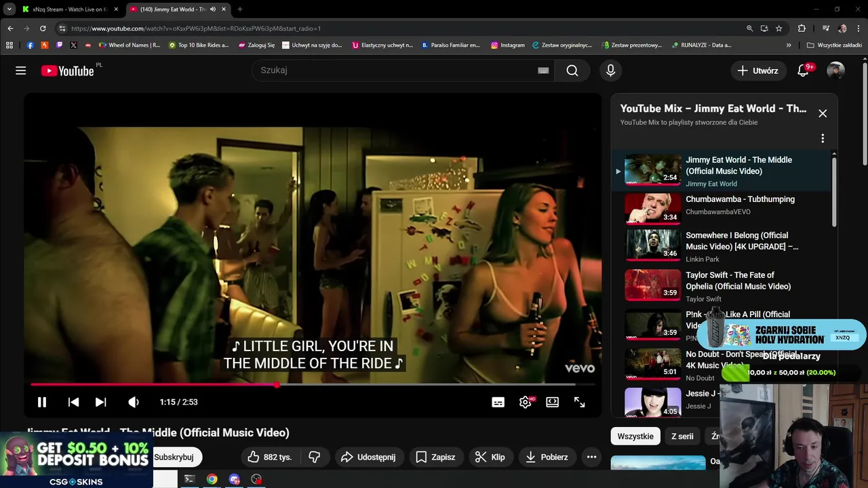Viewport: 868px width, 488px height.
Task: Go to YouTube home via logo
Action: click(x=67, y=70)
